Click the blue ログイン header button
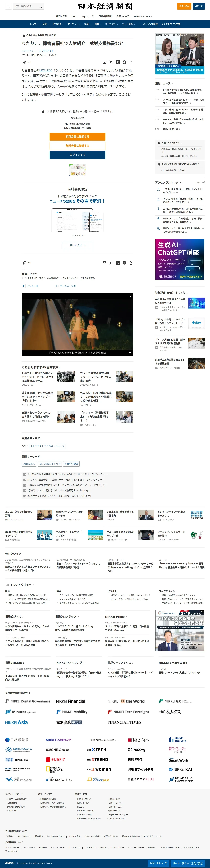The width and height of the screenshot is (210, 868). click(x=199, y=6)
